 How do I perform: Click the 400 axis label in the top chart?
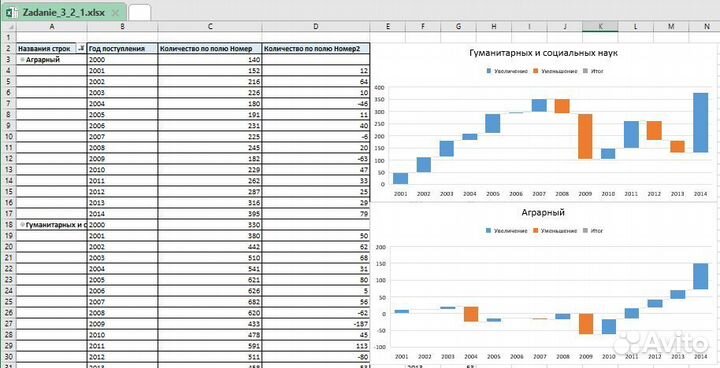(379, 87)
